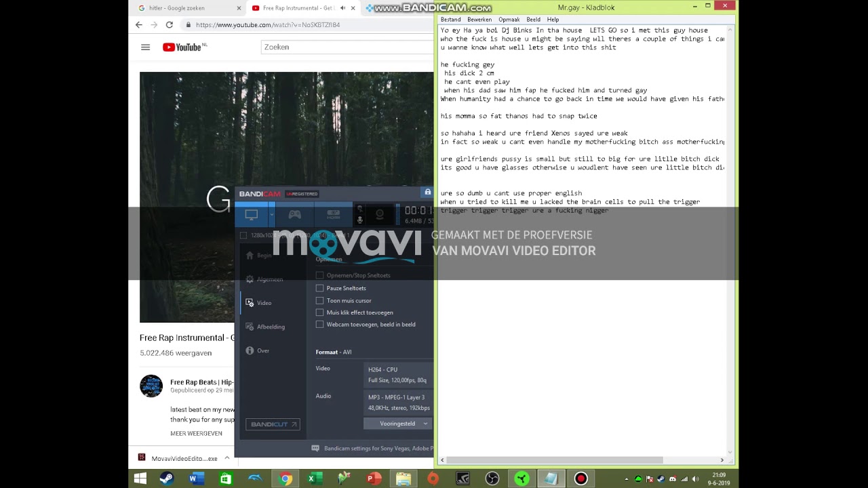Click the speech bubble icon in Bandicam footer
Image resolution: width=868 pixels, height=488 pixels.
click(315, 448)
